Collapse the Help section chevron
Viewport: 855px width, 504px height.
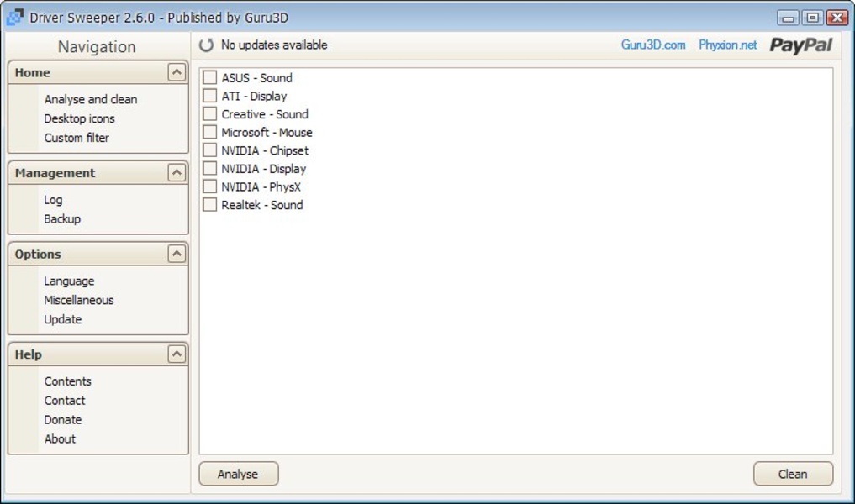tap(177, 354)
